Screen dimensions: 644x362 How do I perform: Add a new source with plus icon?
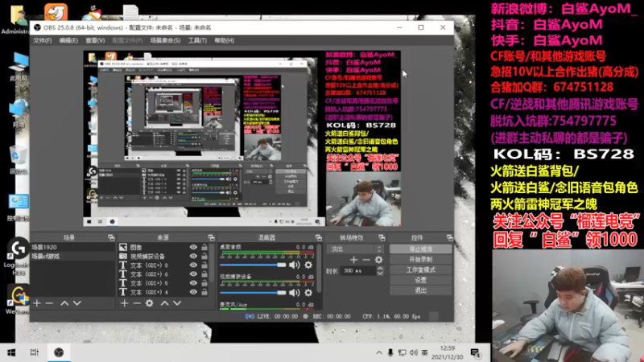[x=125, y=303]
